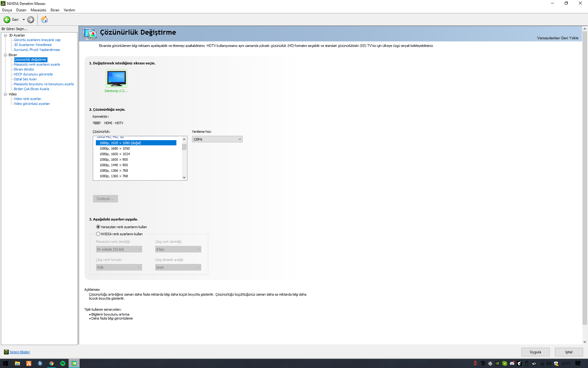Open Video görüntüsü ayarları
The width and height of the screenshot is (588, 368).
(32, 104)
